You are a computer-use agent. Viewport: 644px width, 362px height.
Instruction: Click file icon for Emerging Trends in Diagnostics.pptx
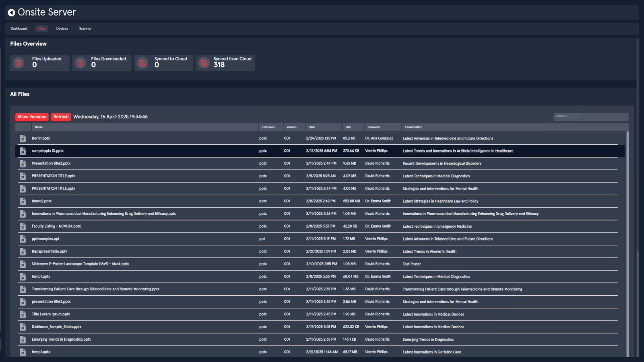pos(23,339)
